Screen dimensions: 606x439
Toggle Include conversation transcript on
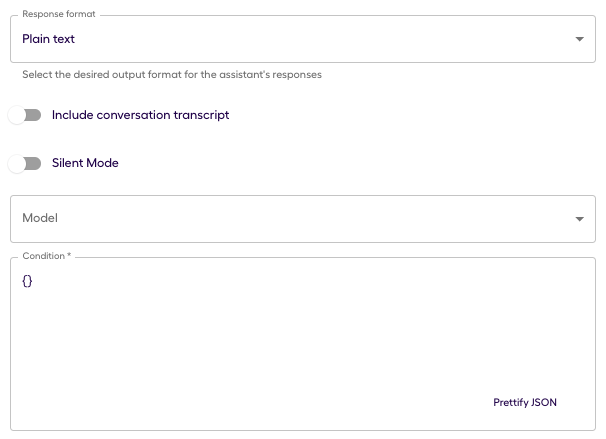[25, 115]
